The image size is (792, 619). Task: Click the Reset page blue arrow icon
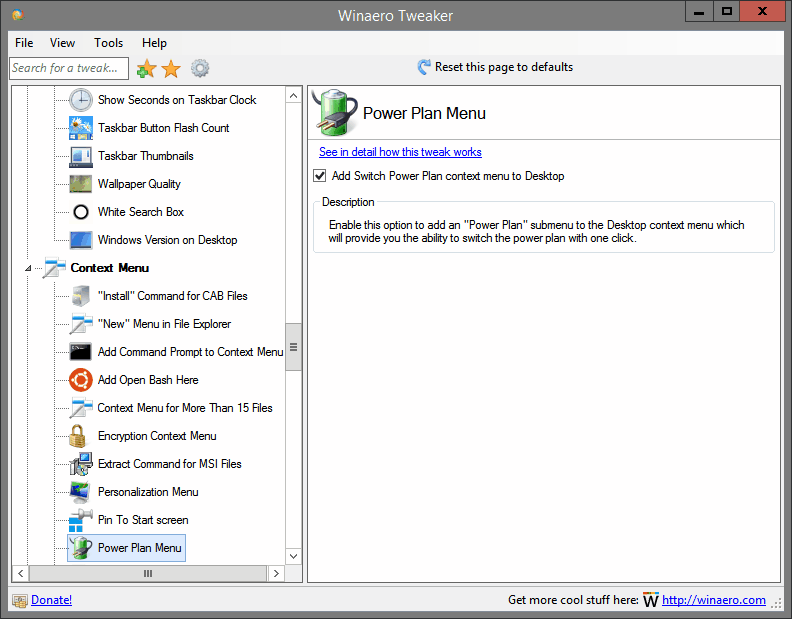coord(424,67)
